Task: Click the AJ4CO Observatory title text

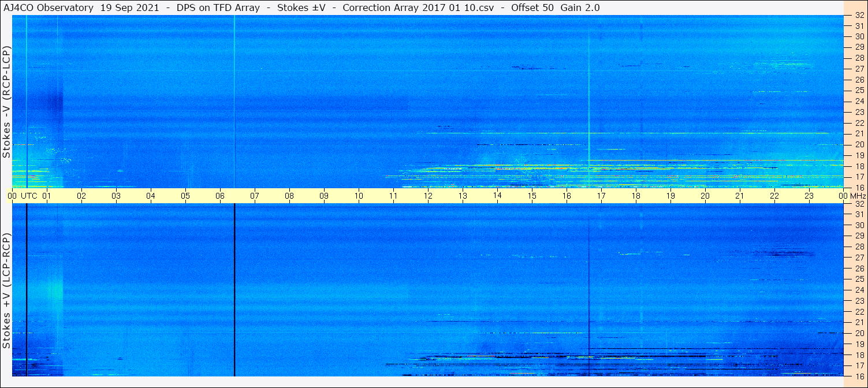Action: (49, 8)
